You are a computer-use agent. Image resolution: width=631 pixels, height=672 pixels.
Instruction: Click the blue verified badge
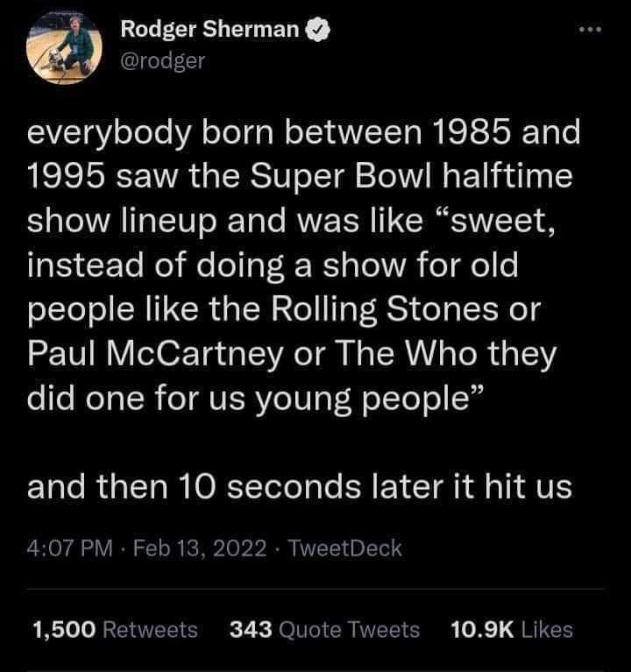click(318, 31)
